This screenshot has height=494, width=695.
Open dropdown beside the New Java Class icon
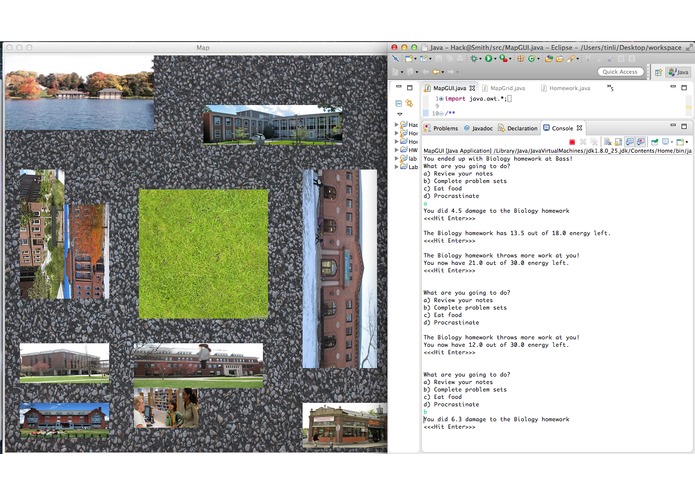[539, 59]
